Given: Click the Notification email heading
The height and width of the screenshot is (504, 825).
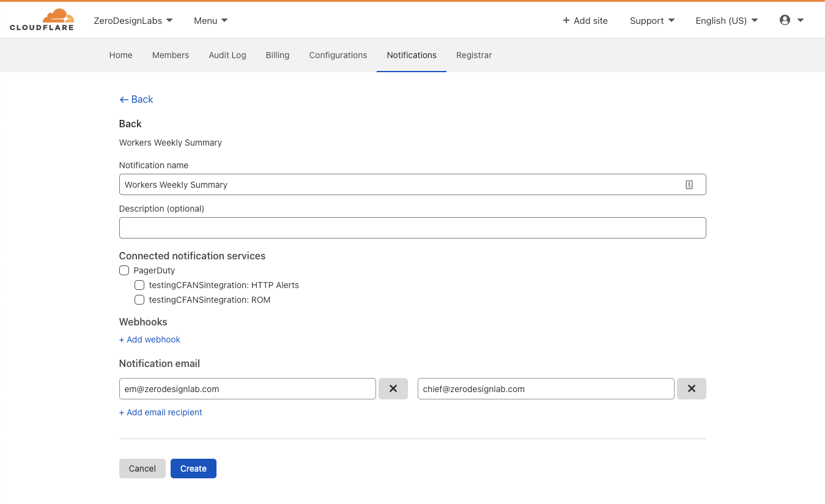Looking at the screenshot, I should click(x=160, y=363).
